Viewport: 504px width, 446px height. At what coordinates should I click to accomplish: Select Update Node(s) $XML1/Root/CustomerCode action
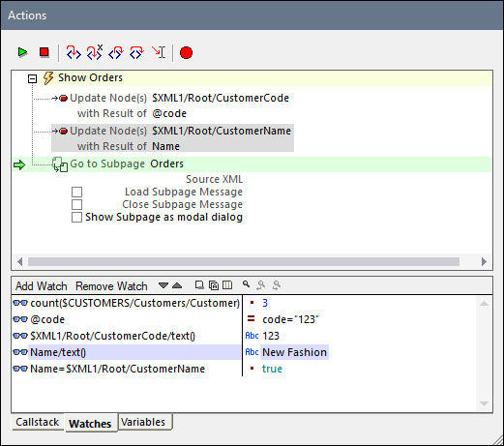[179, 98]
